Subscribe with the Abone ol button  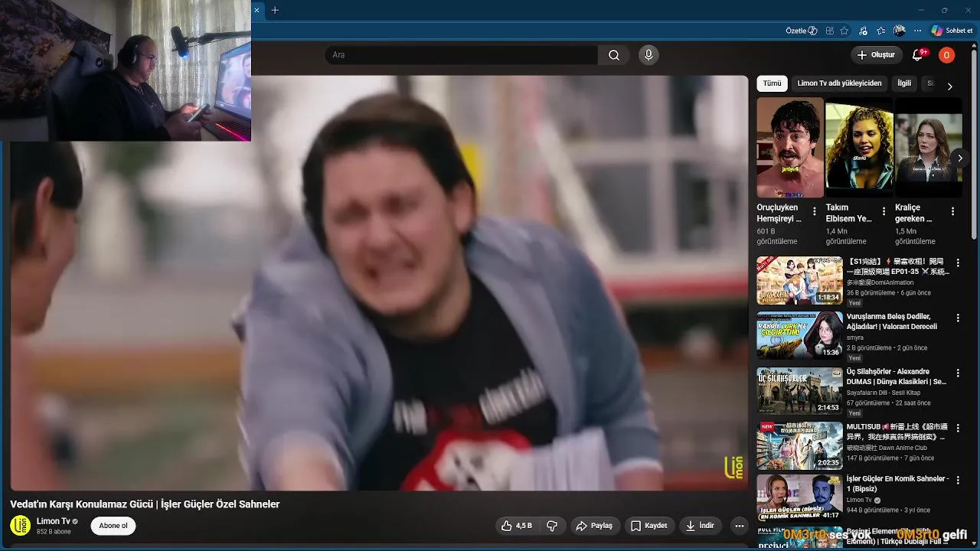click(x=113, y=526)
